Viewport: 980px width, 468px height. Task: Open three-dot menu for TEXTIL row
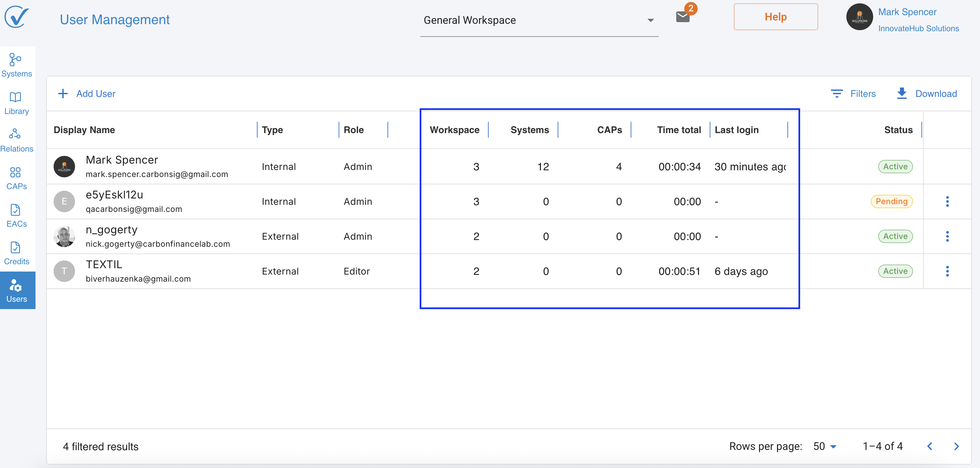(947, 271)
